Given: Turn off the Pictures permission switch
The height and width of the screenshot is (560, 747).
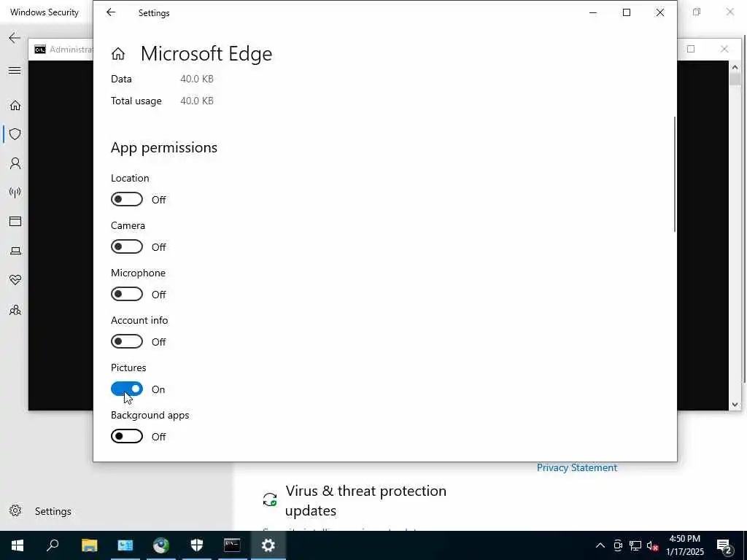Looking at the screenshot, I should (127, 389).
